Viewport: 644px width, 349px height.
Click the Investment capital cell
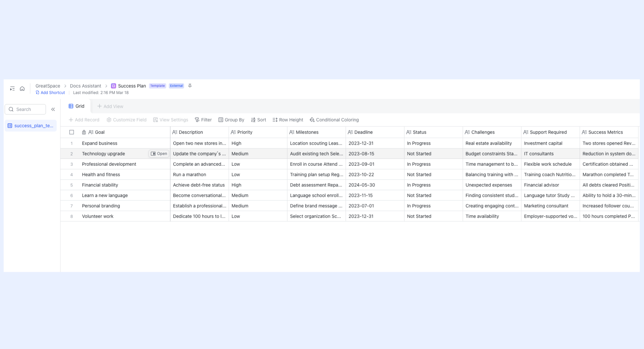coord(551,143)
